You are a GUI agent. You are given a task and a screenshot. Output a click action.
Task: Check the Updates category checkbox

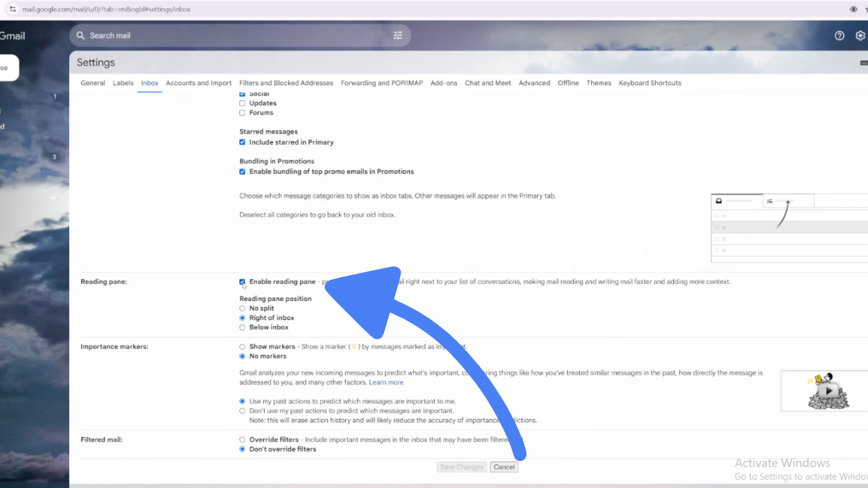pyautogui.click(x=242, y=103)
